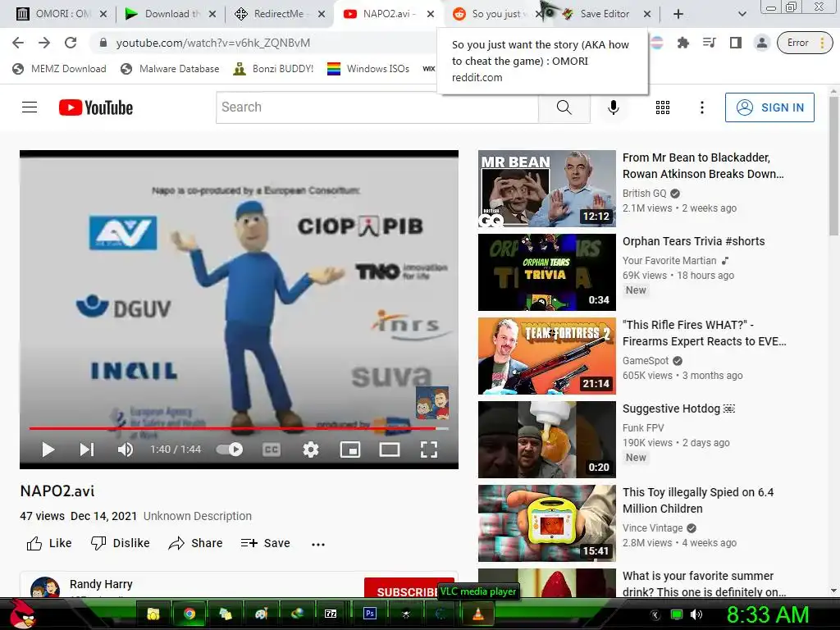The width and height of the screenshot is (840, 630).
Task: Focus the YouTube search field
Action: click(x=377, y=107)
